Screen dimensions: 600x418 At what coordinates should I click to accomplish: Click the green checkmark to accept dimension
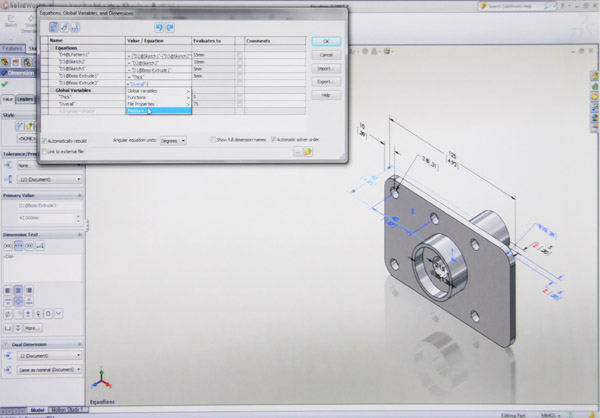5,85
